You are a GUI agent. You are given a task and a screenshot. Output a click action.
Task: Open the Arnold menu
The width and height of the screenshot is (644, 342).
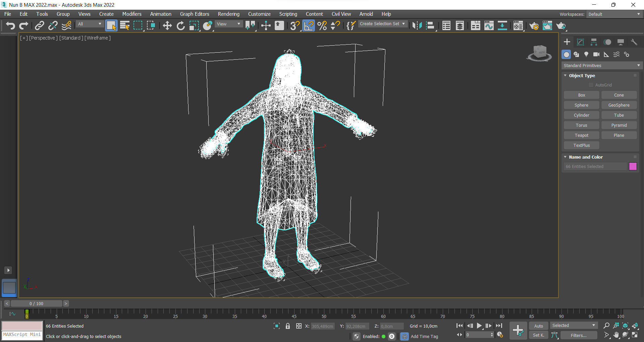pyautogui.click(x=366, y=14)
